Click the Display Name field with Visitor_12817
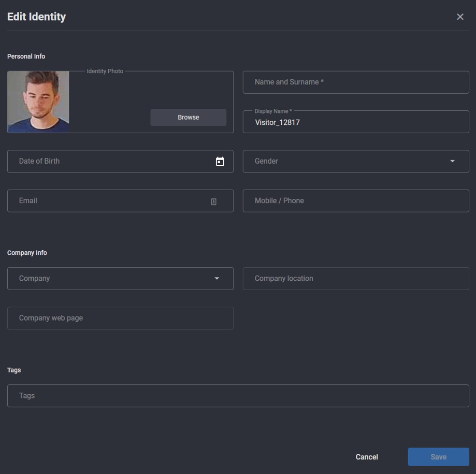Screen dimensions: 476x474 coord(356,122)
